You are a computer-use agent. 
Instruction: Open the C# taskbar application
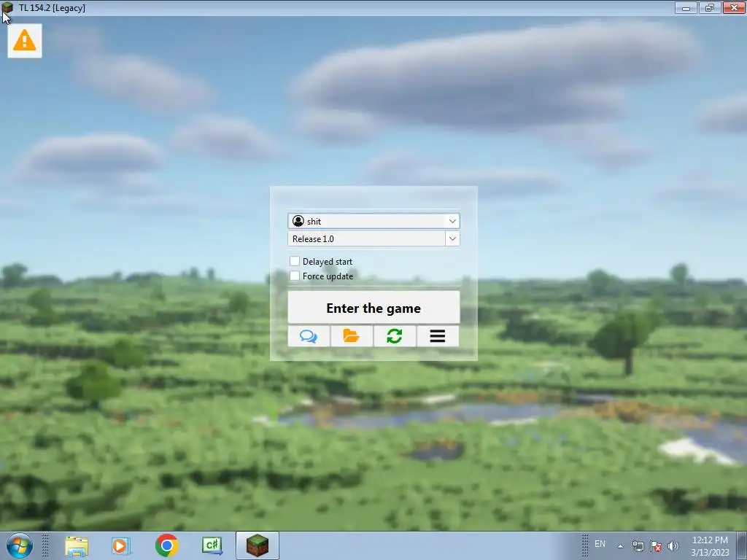coord(212,545)
